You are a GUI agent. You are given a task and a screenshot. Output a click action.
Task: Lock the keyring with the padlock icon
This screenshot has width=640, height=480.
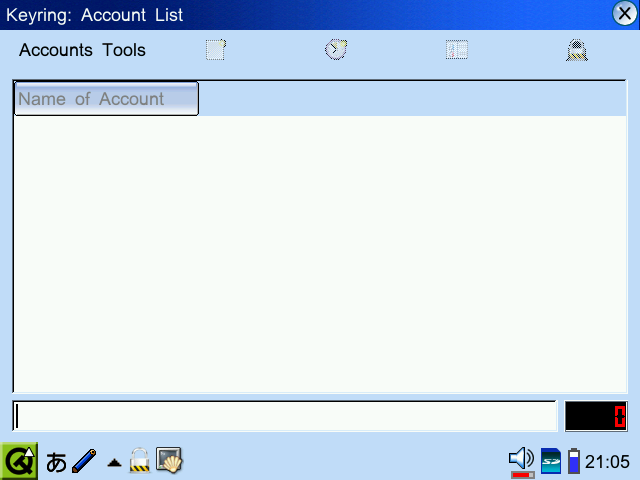click(x=576, y=50)
